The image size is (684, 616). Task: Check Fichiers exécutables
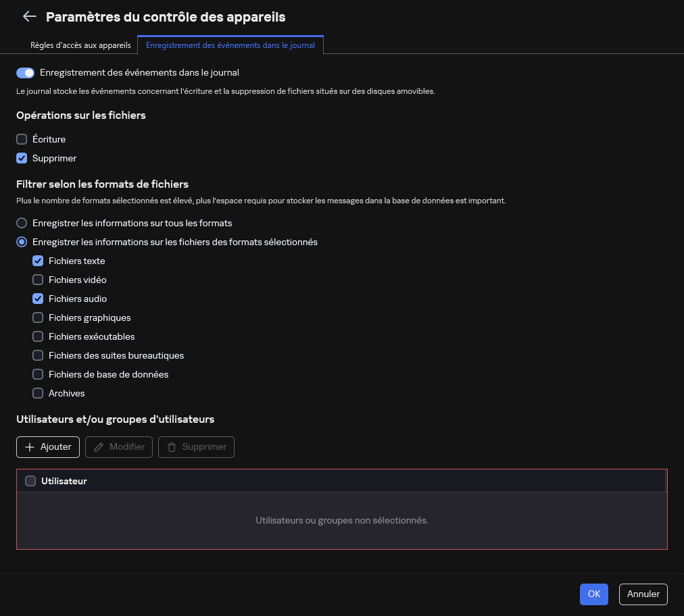pyautogui.click(x=38, y=336)
